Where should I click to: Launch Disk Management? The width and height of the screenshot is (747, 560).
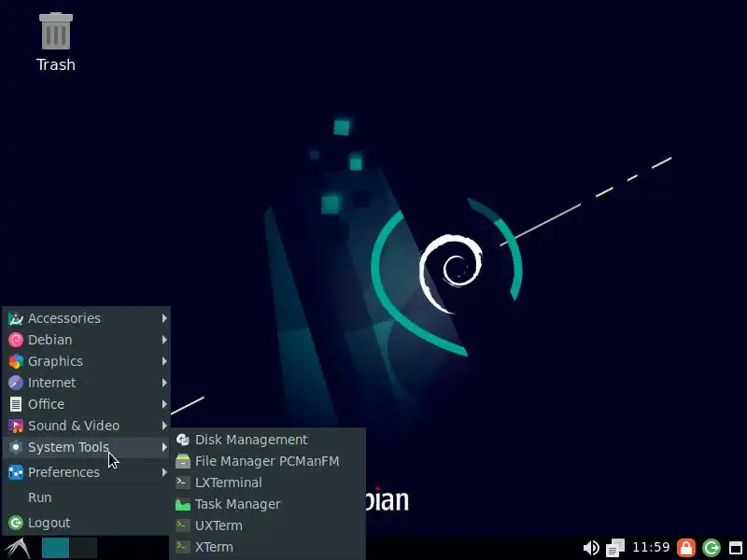click(x=268, y=440)
